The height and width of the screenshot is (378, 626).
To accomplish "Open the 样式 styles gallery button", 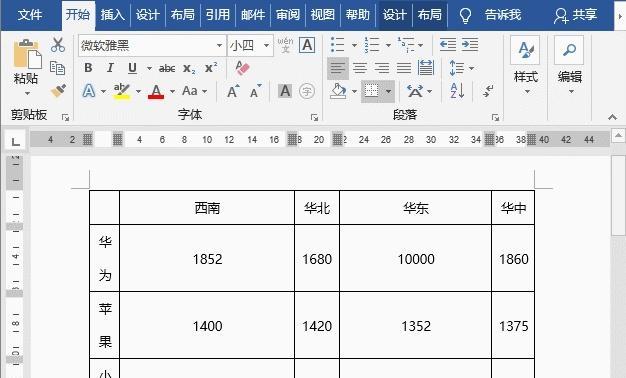I will (x=525, y=65).
